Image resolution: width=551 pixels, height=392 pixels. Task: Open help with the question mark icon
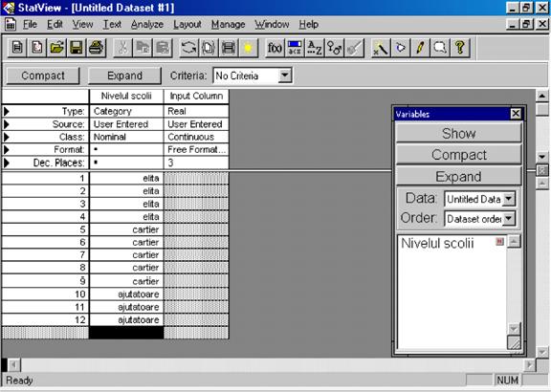(x=460, y=48)
